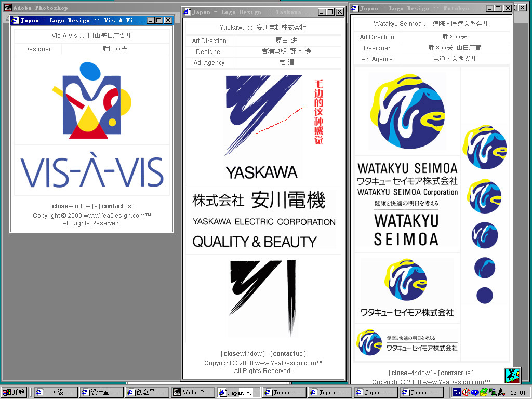Click designer names 吉浦敏明 野上 豪
Screen dimensions: 532x399
pyautogui.click(x=287, y=51)
